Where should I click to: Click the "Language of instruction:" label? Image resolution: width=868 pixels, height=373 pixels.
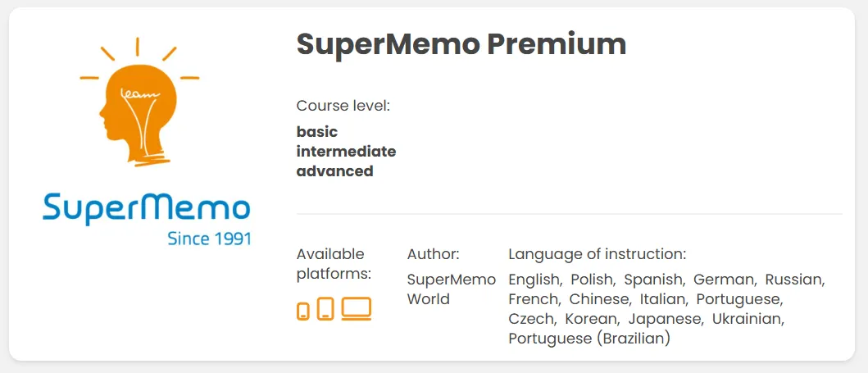pos(597,253)
